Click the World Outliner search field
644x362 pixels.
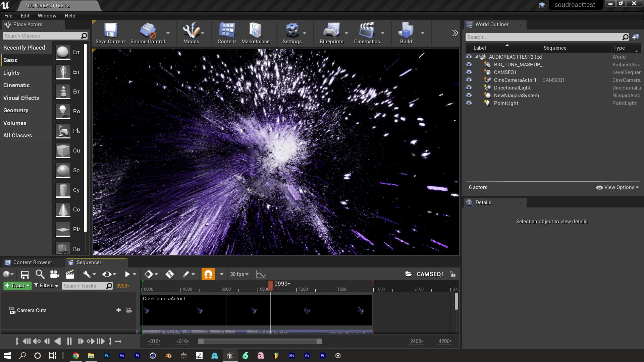543,37
